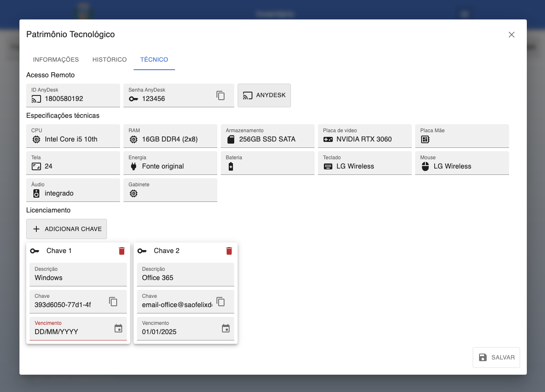The image size is (545, 392).
Task: Delete Chave 1 with trash icon
Action: pyautogui.click(x=122, y=251)
